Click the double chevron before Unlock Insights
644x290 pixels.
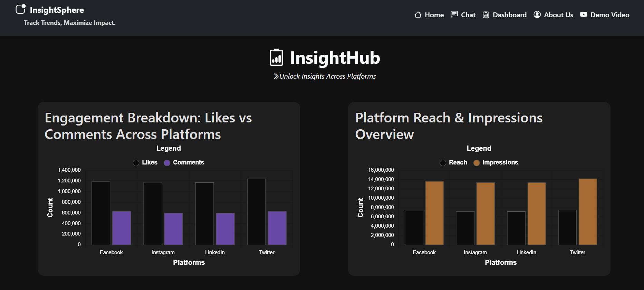(x=276, y=76)
